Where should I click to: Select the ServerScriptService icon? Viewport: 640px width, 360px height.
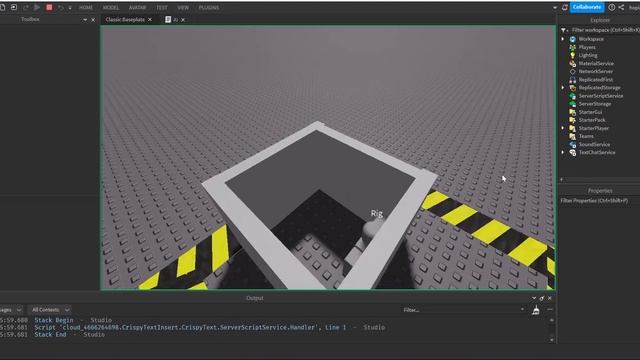(x=573, y=96)
